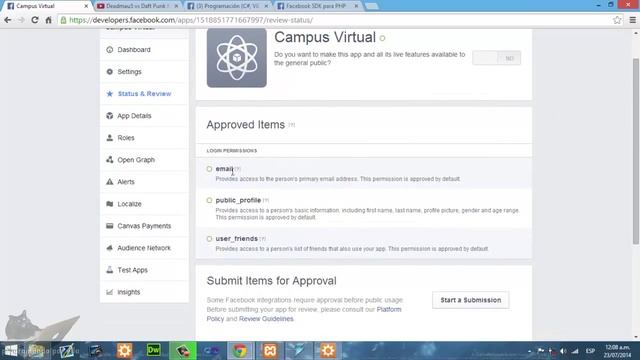
Task: Open XAMPP from the taskbar
Action: pyautogui.click(x=270, y=351)
